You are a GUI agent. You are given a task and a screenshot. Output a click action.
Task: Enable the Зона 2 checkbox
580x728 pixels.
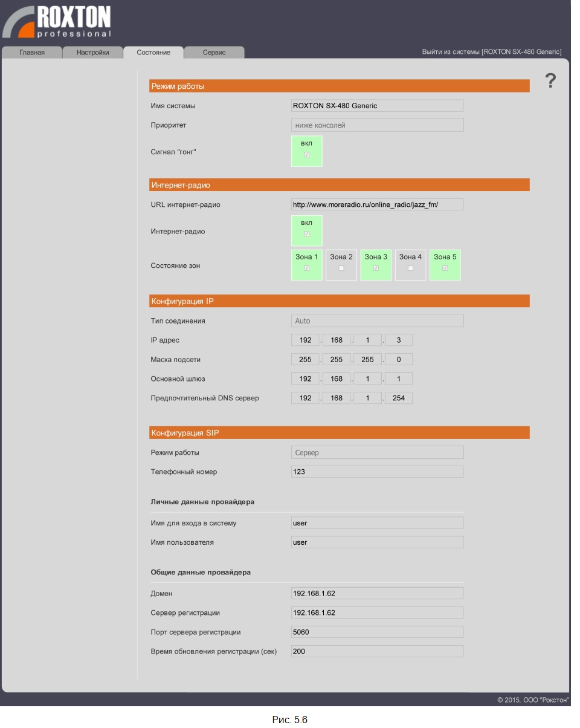(341, 268)
